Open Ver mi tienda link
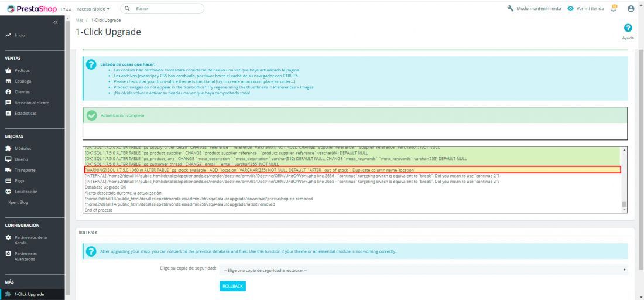This screenshot has width=644, height=300. coord(590,8)
